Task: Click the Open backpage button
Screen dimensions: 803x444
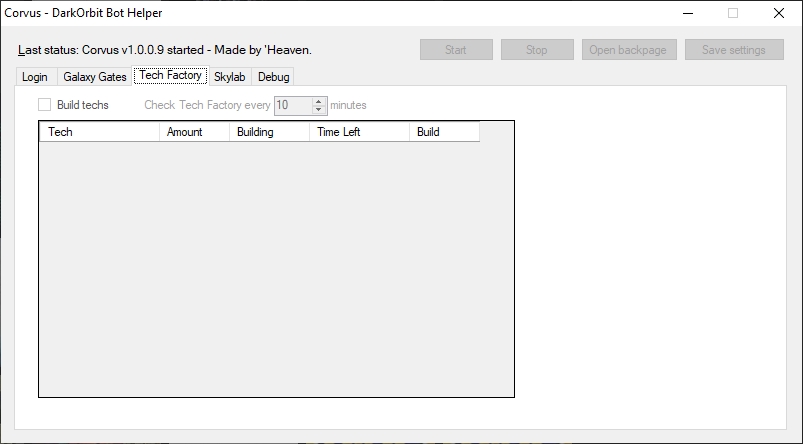Action: pyautogui.click(x=629, y=50)
